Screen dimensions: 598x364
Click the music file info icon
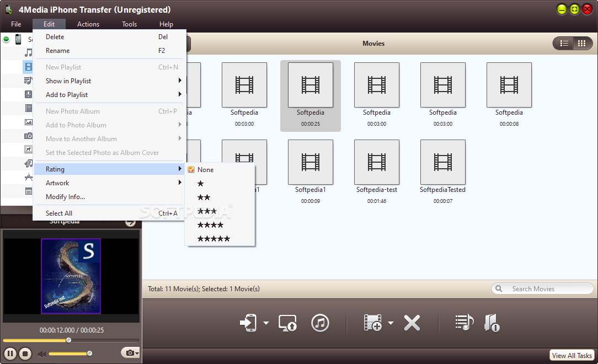492,323
